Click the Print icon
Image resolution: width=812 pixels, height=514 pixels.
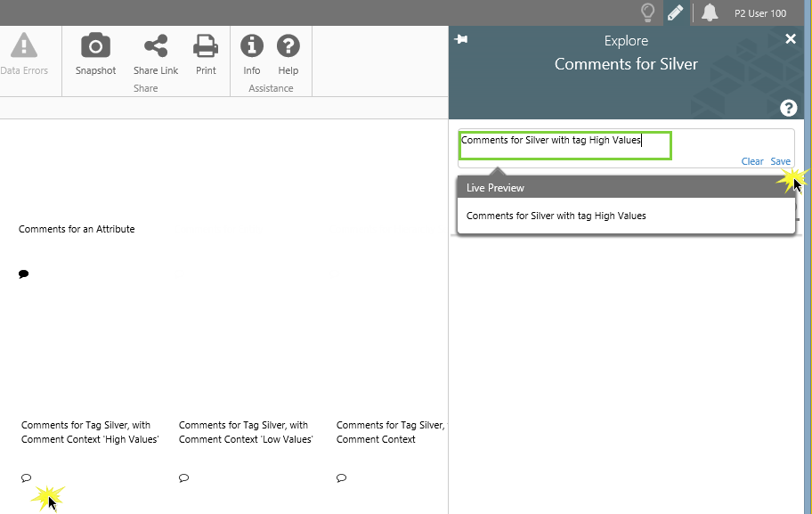[x=206, y=46]
